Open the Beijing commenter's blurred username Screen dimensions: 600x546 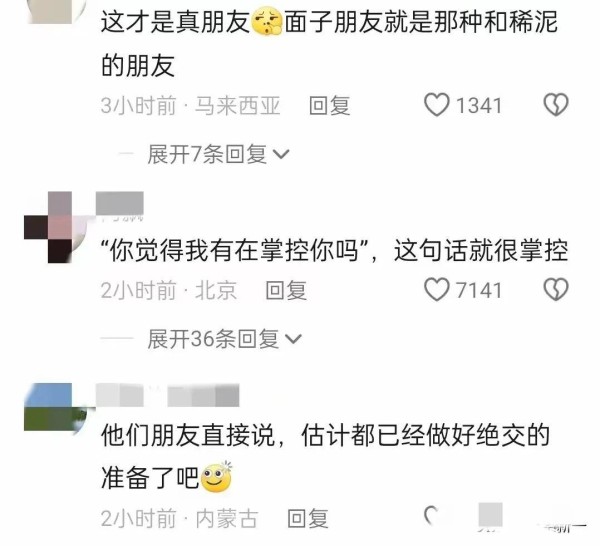tap(119, 204)
